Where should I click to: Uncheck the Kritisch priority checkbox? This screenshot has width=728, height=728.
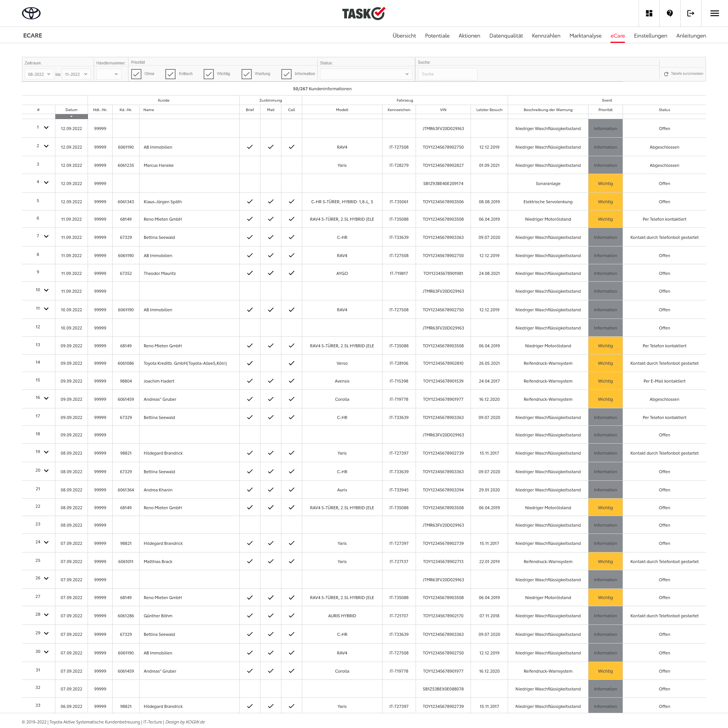coord(170,74)
